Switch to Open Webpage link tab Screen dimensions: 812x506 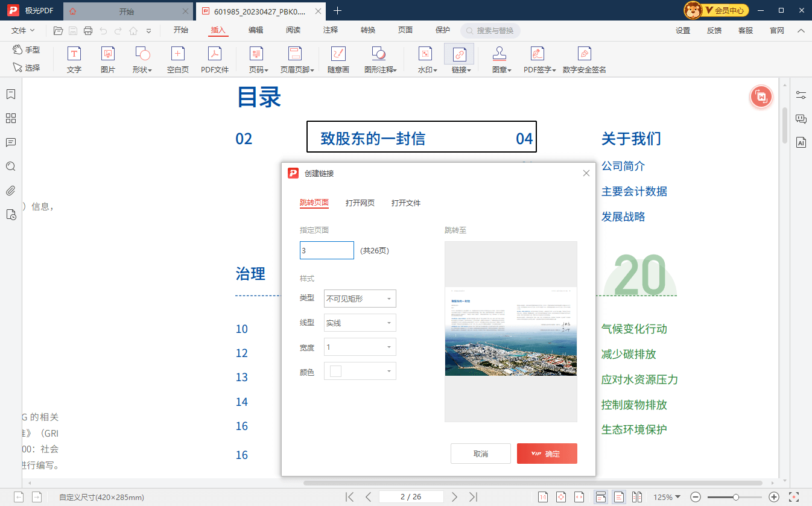[x=360, y=203]
